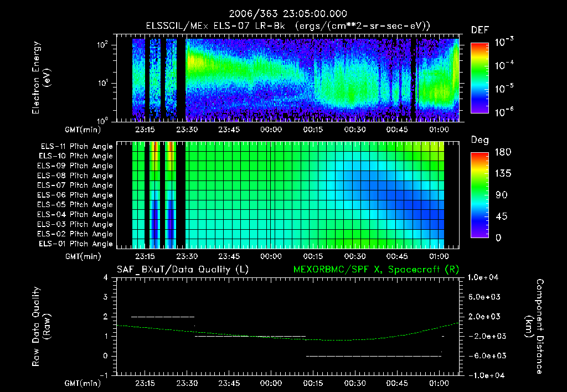Click the 'GMT(min)' label under bottom plot
This screenshot has height=392, width=567.
point(83,383)
